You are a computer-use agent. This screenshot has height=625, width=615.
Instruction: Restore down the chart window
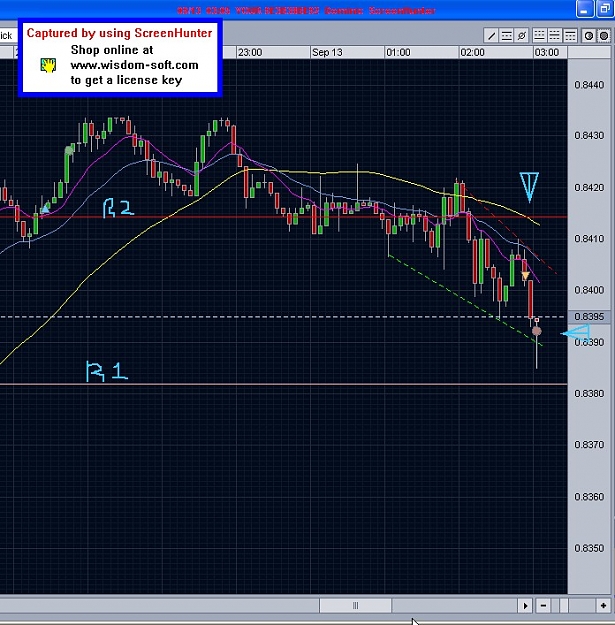[x=605, y=9]
